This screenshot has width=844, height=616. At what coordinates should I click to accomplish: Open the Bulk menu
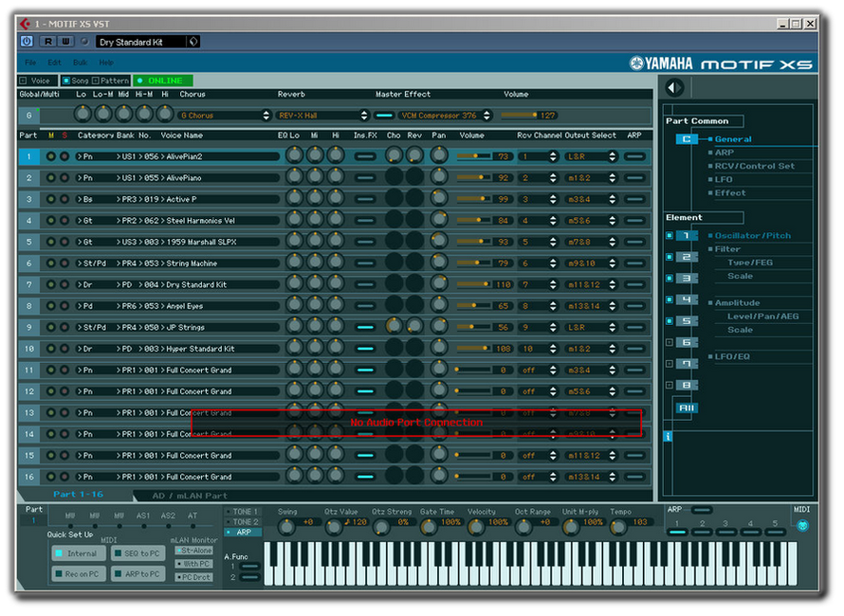pyautogui.click(x=80, y=63)
